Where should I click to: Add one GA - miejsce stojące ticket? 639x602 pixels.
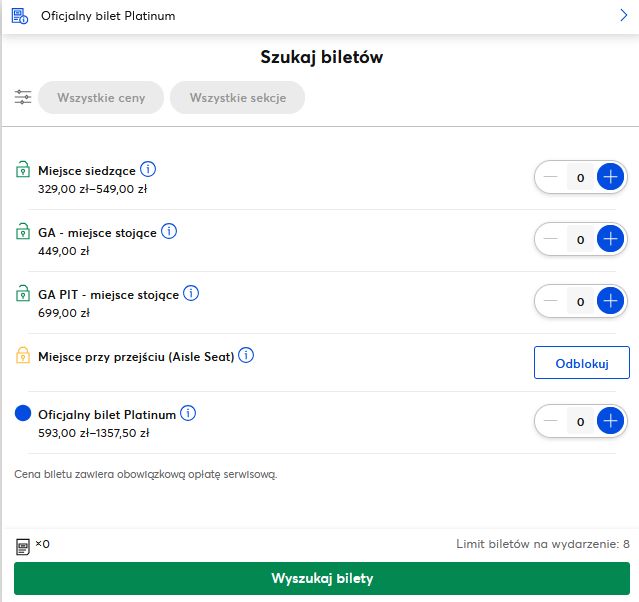click(610, 240)
